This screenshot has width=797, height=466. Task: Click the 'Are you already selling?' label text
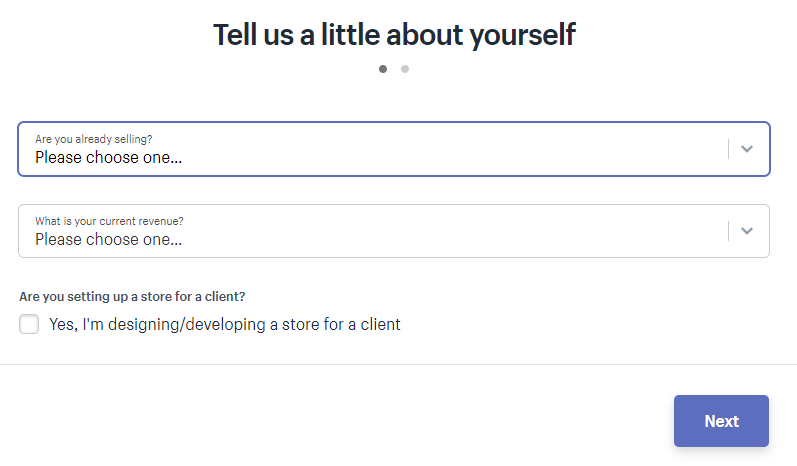[x=94, y=139]
